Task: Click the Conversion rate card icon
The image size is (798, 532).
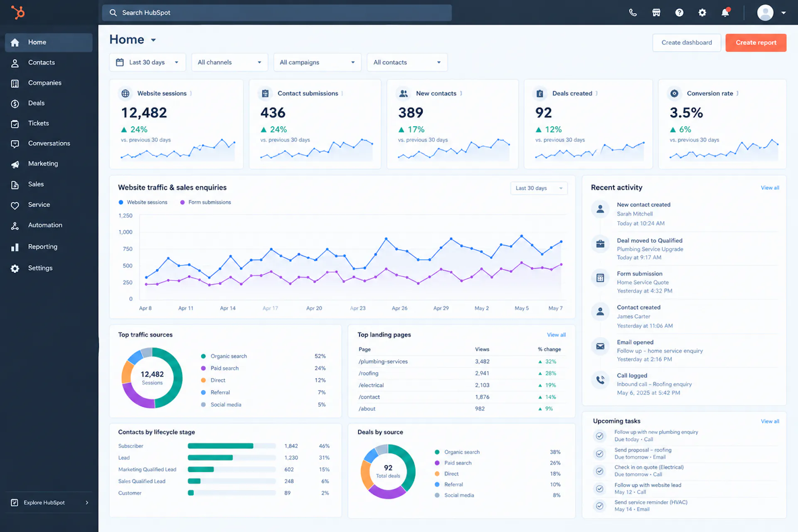Action: pos(675,94)
